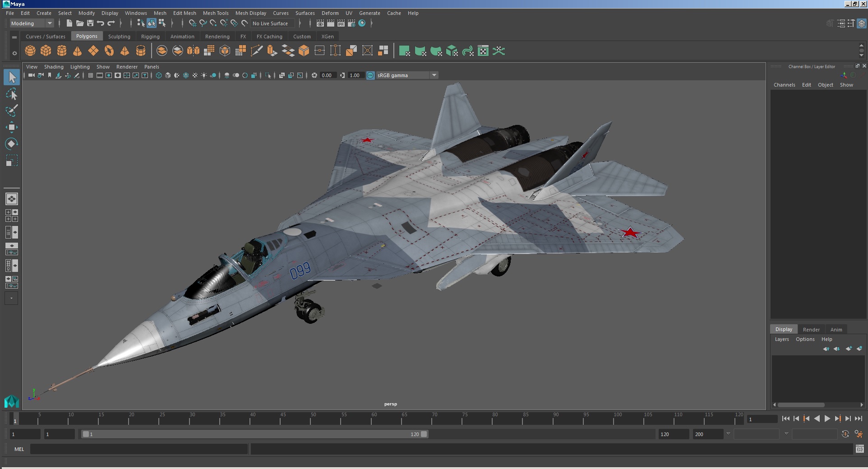The width and height of the screenshot is (868, 469).
Task: Select the Multi-Cut knife tool on the shelf
Action: point(256,51)
